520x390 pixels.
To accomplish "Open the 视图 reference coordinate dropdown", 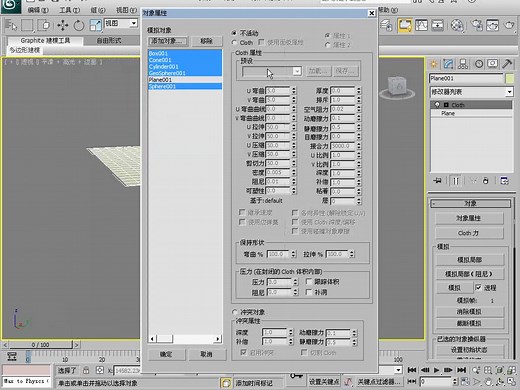I will click(134, 23).
